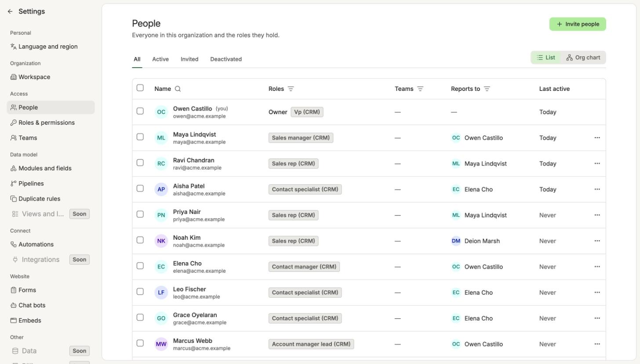Go to Pipelines in sidebar

pos(51,184)
